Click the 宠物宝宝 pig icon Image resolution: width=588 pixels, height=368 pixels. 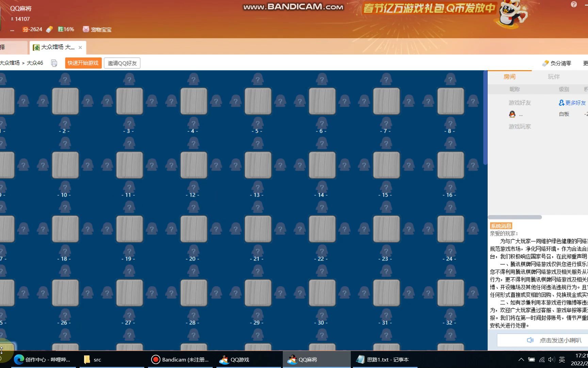(x=86, y=29)
